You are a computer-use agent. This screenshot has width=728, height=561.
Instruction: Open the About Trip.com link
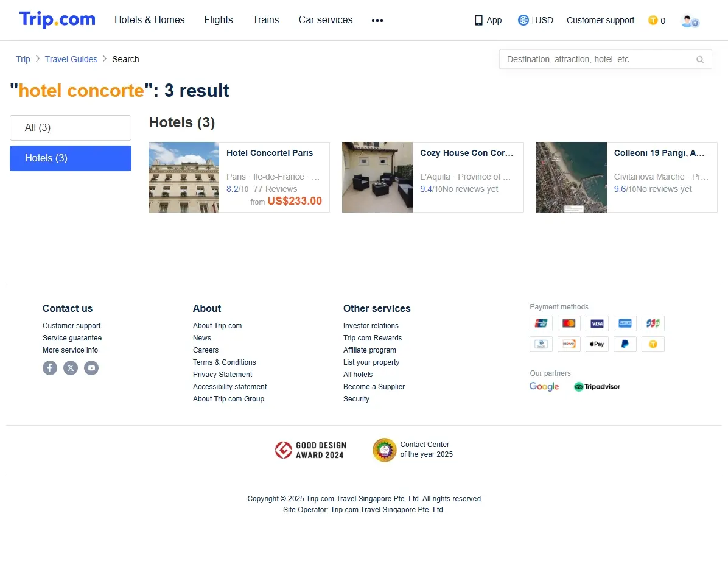click(217, 326)
